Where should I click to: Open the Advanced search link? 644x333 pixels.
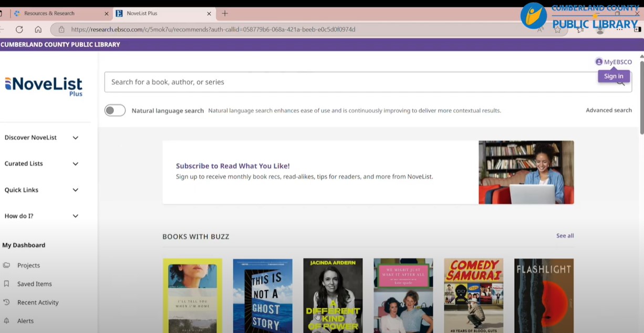point(608,110)
